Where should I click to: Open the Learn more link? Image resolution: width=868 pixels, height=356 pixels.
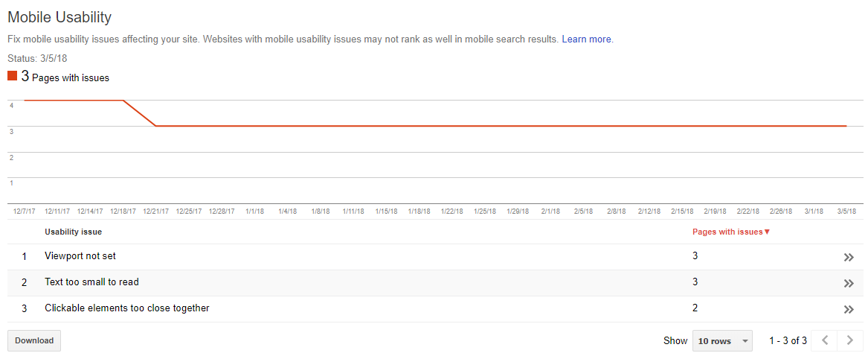588,39
